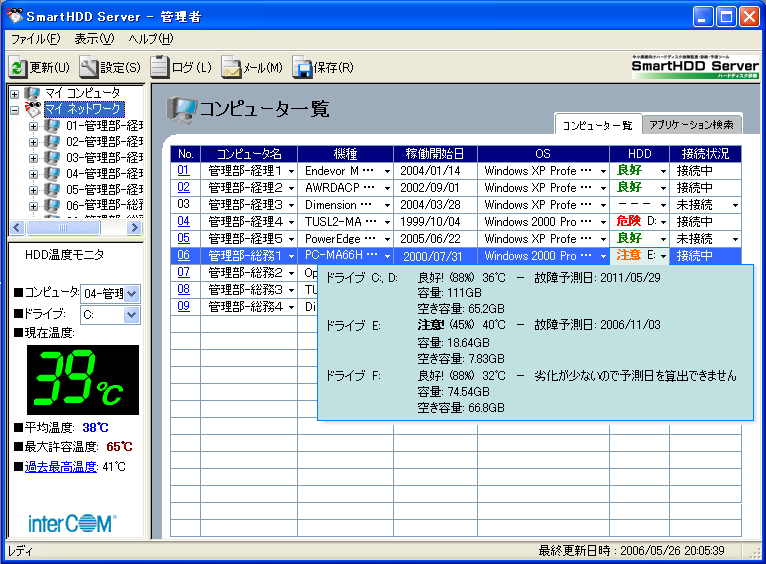This screenshot has width=766, height=564.
Task: Sort by HDD column header
Action: (x=639, y=154)
